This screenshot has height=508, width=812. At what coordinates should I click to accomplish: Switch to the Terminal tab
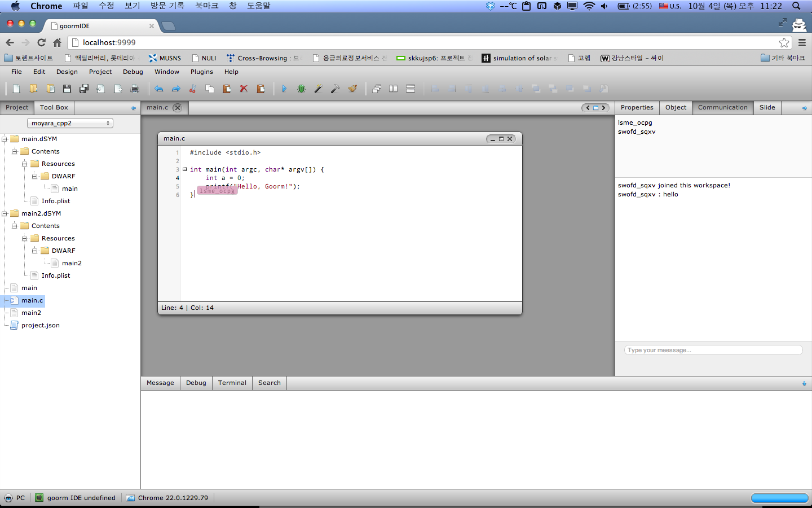pyautogui.click(x=232, y=383)
